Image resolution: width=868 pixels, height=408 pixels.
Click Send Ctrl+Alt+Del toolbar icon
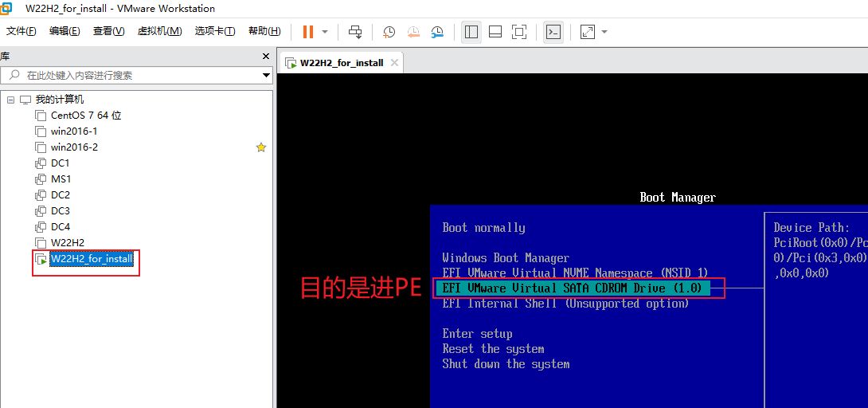click(355, 32)
